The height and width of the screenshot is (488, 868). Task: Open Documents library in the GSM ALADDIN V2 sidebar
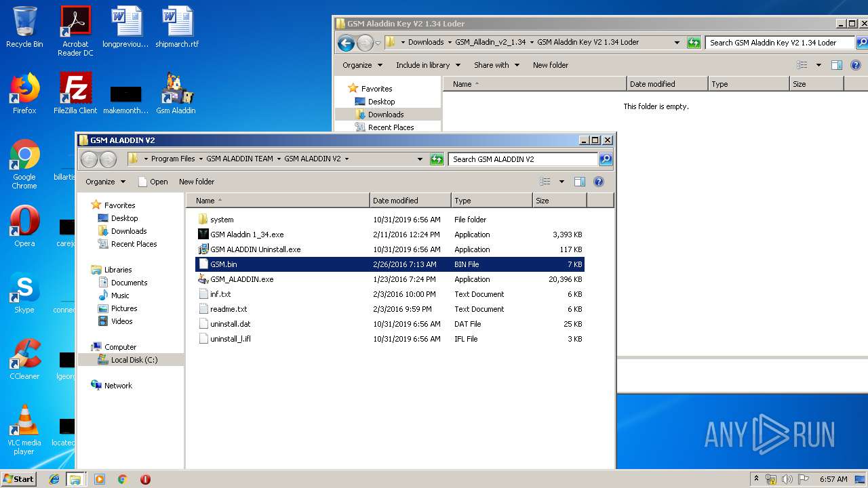tap(129, 283)
